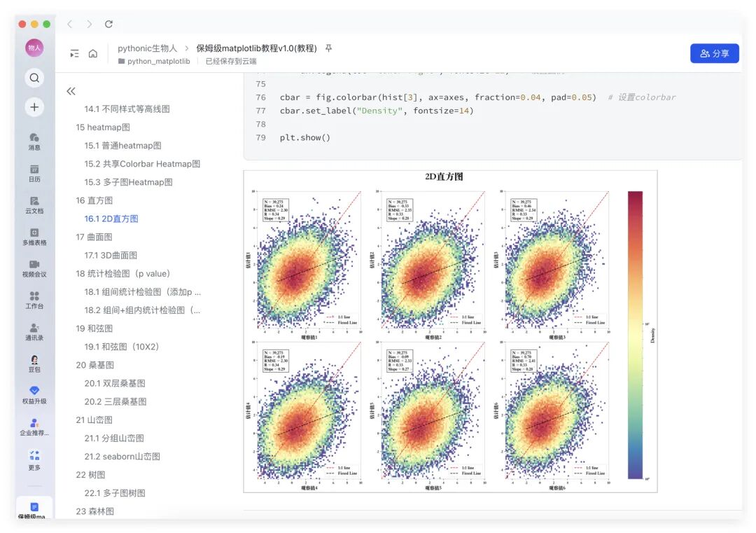Viewport: 756px width, 533px height.
Task: Jump to 23 森林图 section
Action: click(x=95, y=511)
